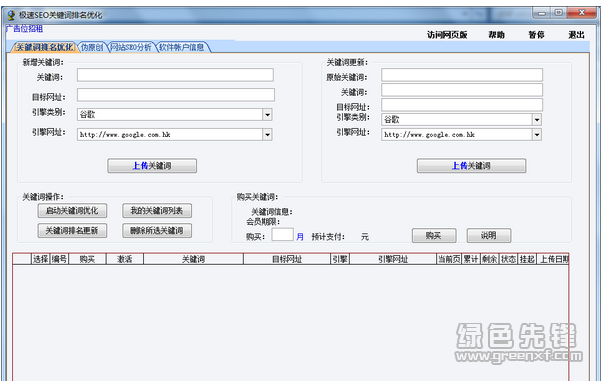
Task: Click 引擎网址 column header in table
Action: pyautogui.click(x=393, y=259)
